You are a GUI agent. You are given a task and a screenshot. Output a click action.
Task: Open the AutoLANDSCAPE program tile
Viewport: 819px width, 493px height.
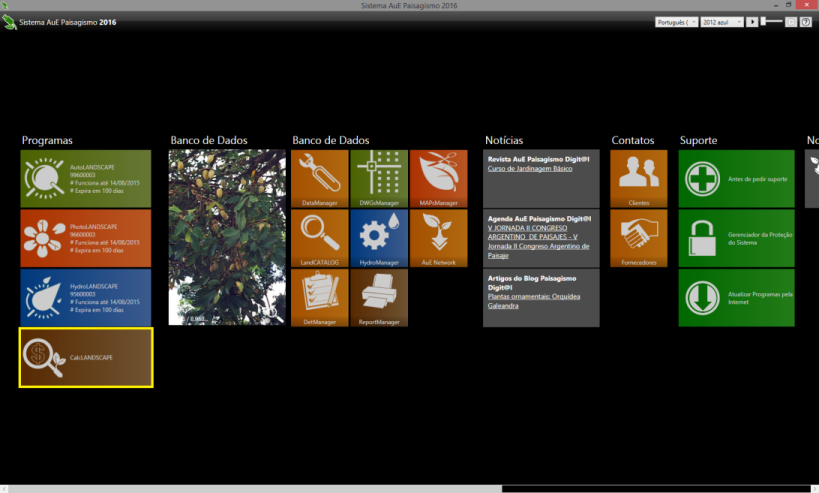[x=85, y=178]
